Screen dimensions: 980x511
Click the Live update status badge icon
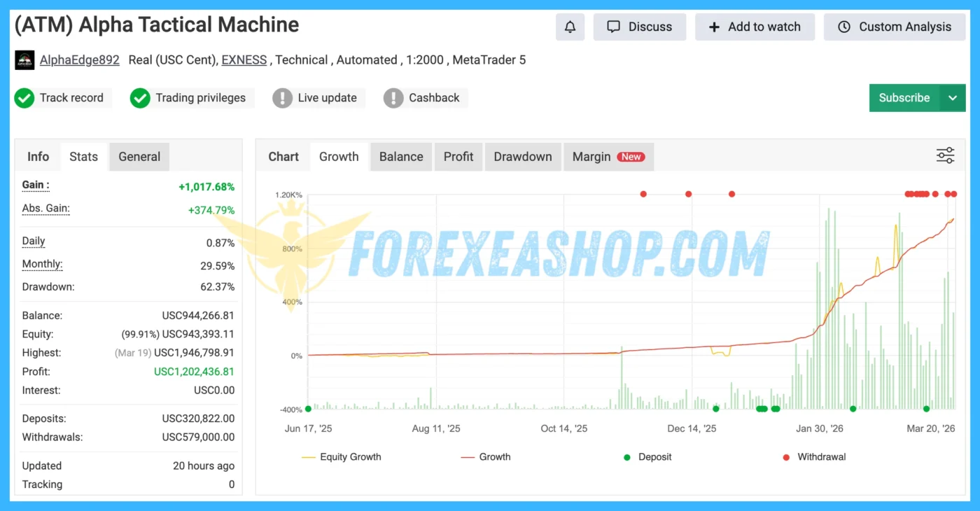point(282,98)
